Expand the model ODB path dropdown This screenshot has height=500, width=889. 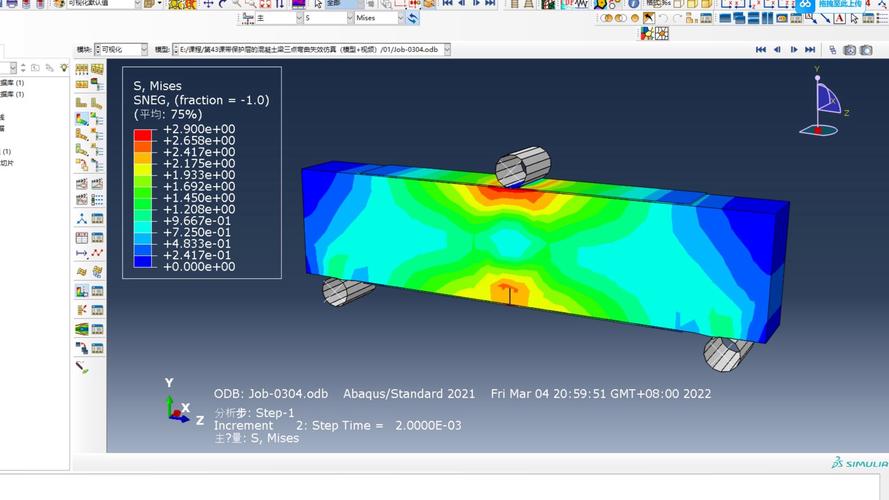(x=445, y=50)
